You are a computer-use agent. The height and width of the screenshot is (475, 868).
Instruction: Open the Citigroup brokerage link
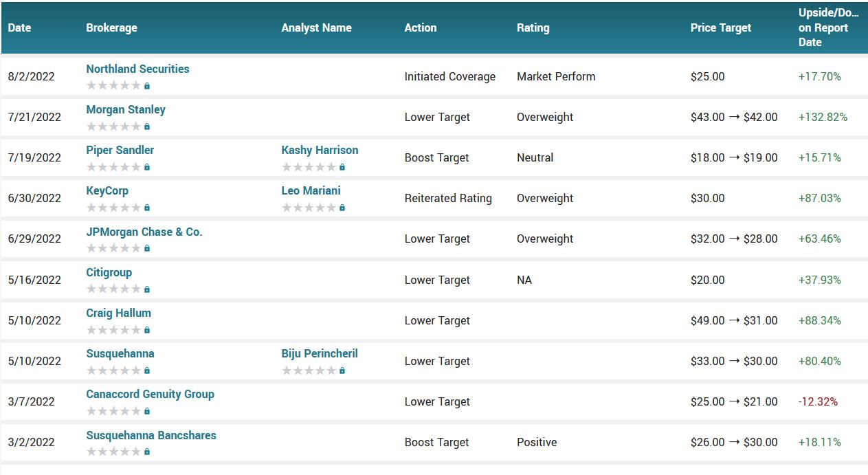(109, 272)
